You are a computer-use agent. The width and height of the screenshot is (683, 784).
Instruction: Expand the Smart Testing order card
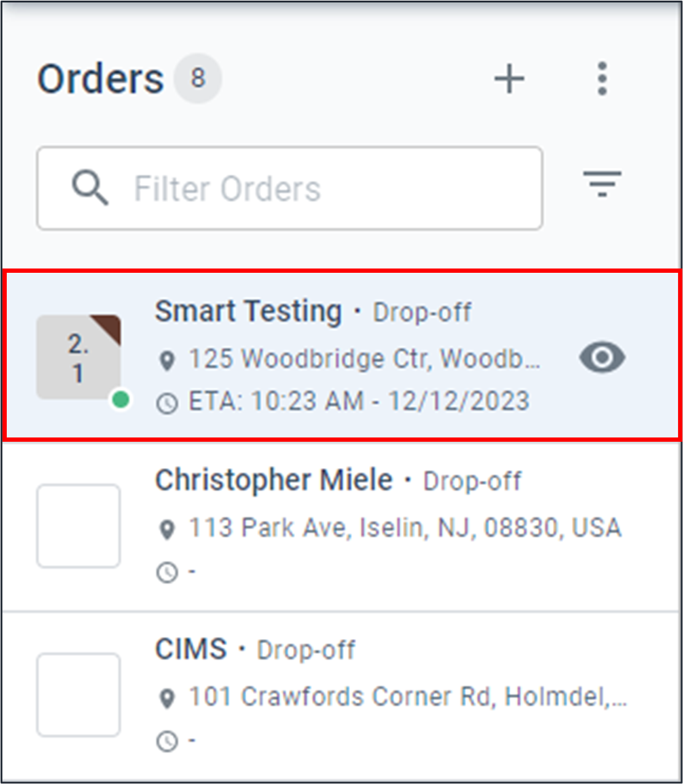click(x=338, y=355)
